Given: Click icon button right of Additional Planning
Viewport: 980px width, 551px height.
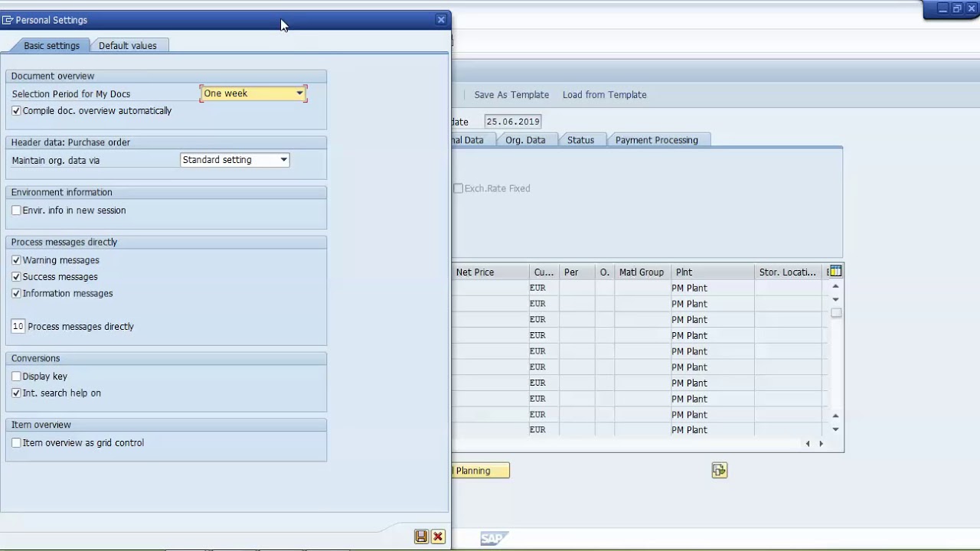Looking at the screenshot, I should click(x=719, y=471).
